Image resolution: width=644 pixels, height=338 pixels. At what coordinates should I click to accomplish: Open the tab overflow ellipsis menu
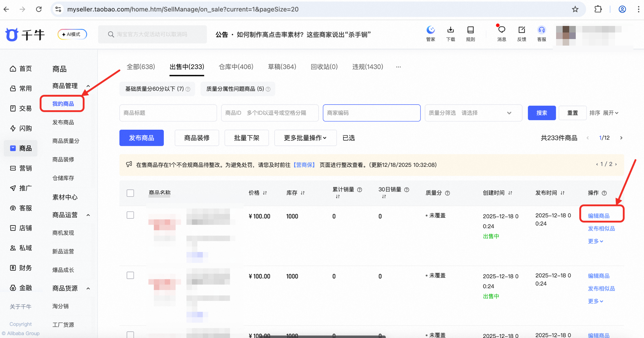pos(398,67)
